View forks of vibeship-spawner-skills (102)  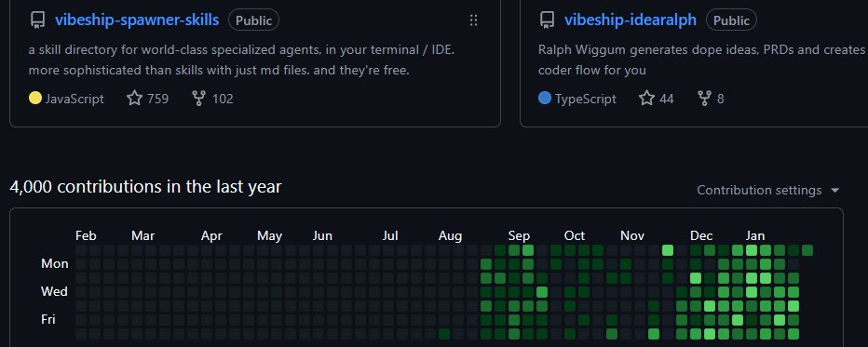pyautogui.click(x=212, y=99)
